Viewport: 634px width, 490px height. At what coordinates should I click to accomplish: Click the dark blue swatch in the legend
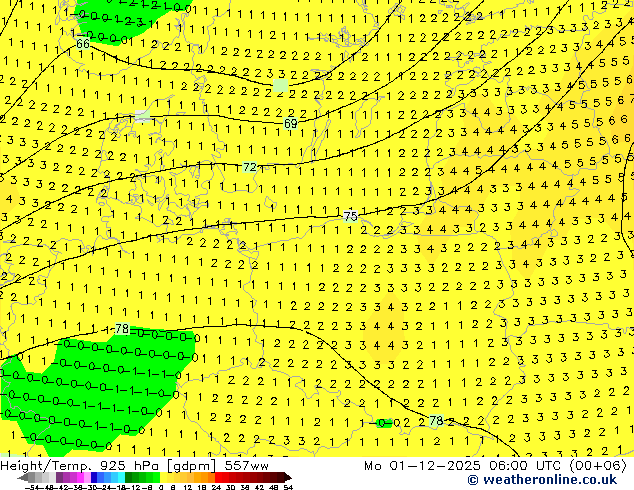click(x=94, y=477)
